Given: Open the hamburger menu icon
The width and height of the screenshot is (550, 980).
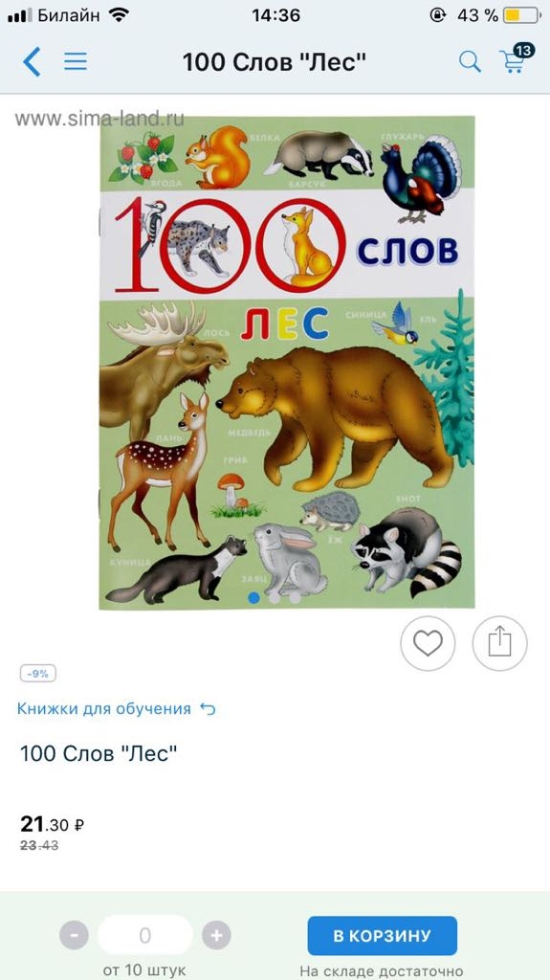Looking at the screenshot, I should 75,61.
